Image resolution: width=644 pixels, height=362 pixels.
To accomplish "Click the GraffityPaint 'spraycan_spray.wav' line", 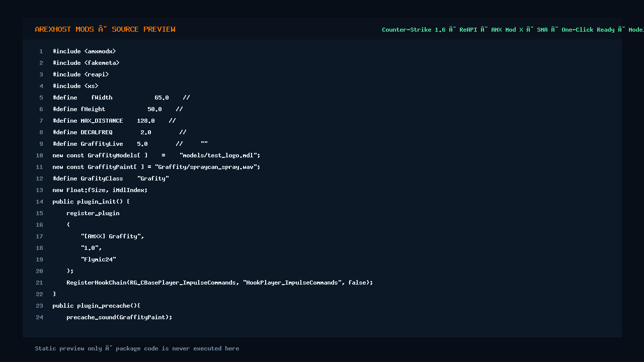I will click(156, 167).
